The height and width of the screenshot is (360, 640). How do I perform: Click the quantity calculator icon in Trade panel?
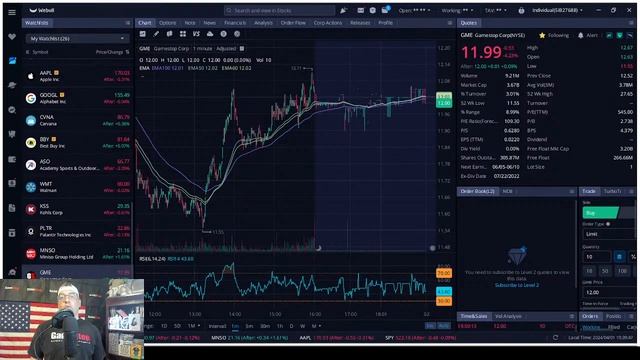click(619, 256)
